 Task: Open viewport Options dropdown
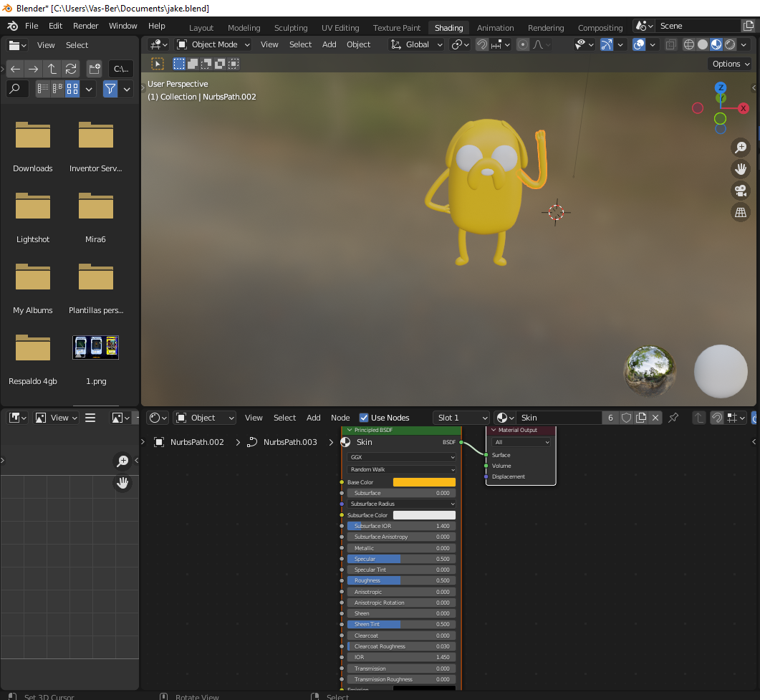tap(730, 64)
